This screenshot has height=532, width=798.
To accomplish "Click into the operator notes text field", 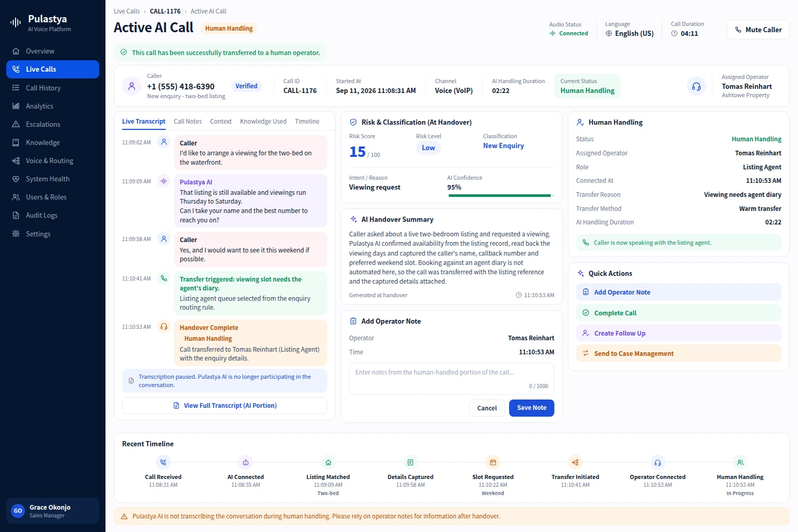I will (451, 379).
